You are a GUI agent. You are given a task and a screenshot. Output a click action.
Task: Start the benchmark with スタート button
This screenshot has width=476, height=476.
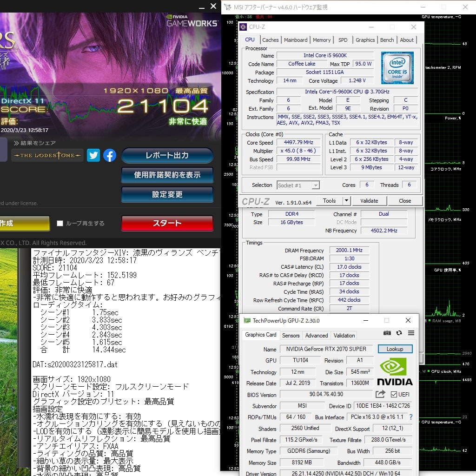pyautogui.click(x=167, y=224)
